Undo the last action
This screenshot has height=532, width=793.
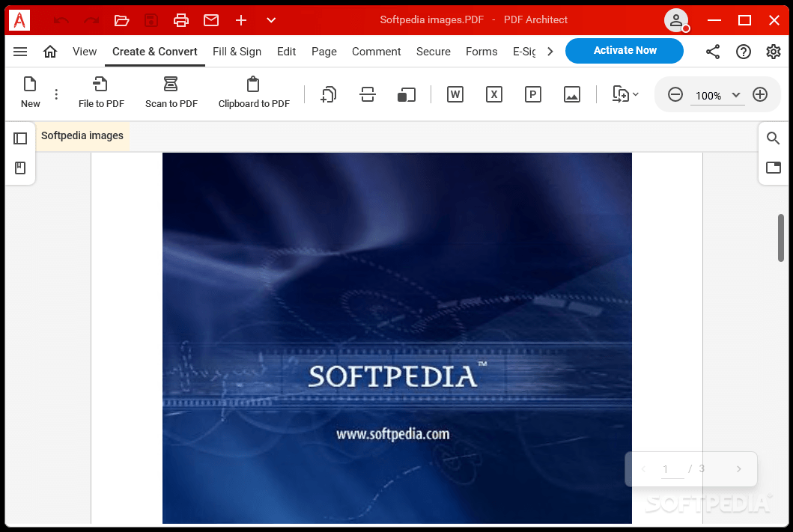[61, 20]
